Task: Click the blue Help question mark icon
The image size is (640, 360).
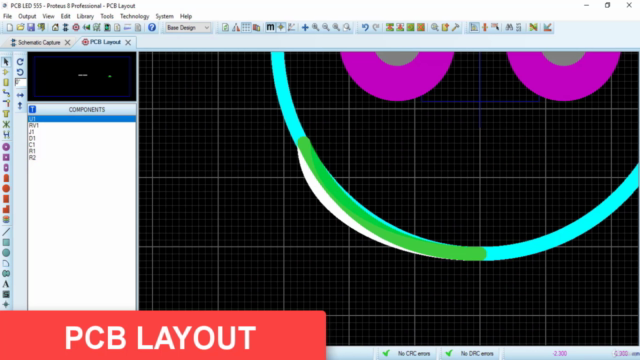Action: tap(152, 27)
